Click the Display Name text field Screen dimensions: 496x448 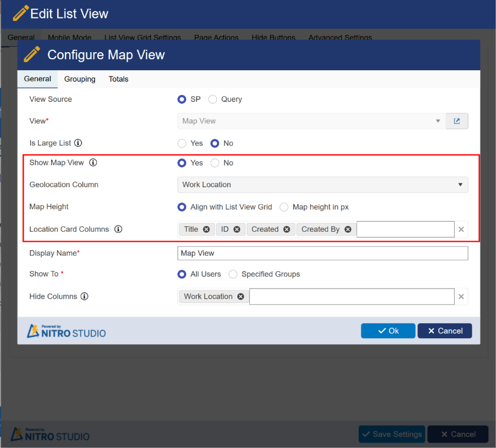[322, 253]
